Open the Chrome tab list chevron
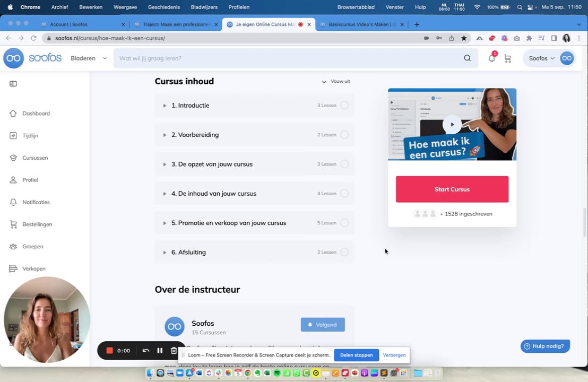588x382 pixels. 579,24
